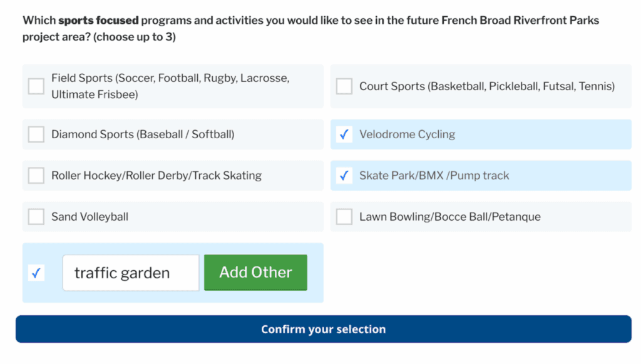Viewport: 641px width, 364px height.
Task: Click the 'Diamond Sports (Baseball / Softball)' label text
Action: coord(143,134)
